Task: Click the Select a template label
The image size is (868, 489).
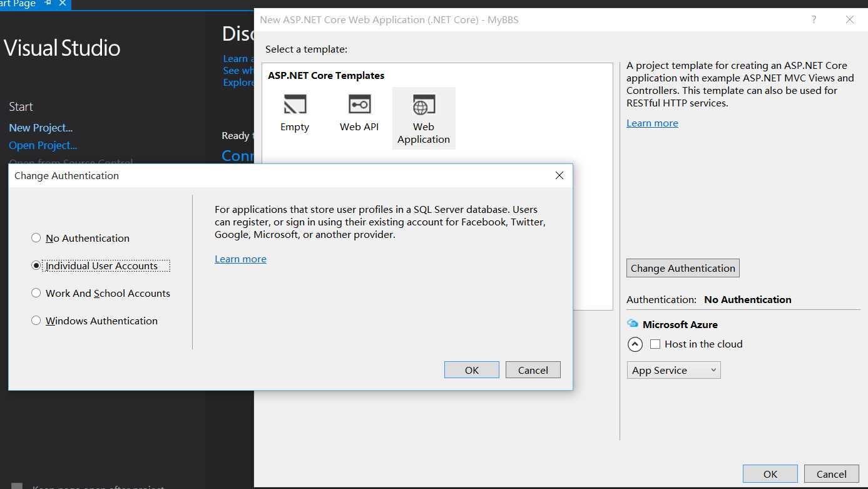Action: 306,49
